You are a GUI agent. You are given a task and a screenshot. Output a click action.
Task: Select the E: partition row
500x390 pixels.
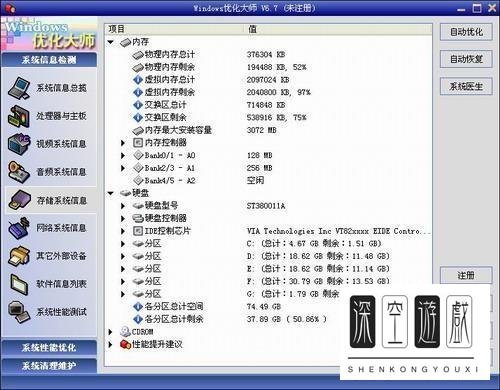268,269
